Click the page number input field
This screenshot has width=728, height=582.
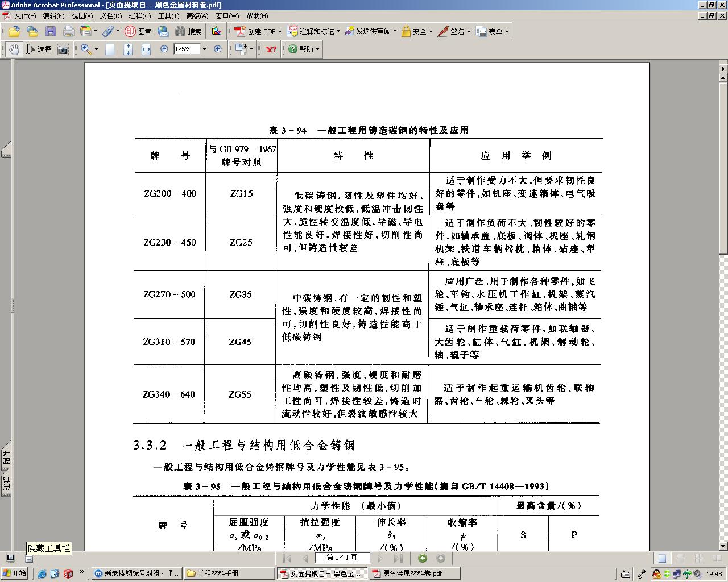click(x=343, y=558)
